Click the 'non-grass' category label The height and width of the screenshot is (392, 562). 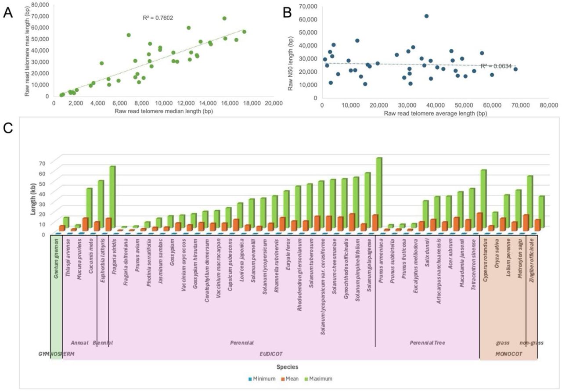coord(531,342)
